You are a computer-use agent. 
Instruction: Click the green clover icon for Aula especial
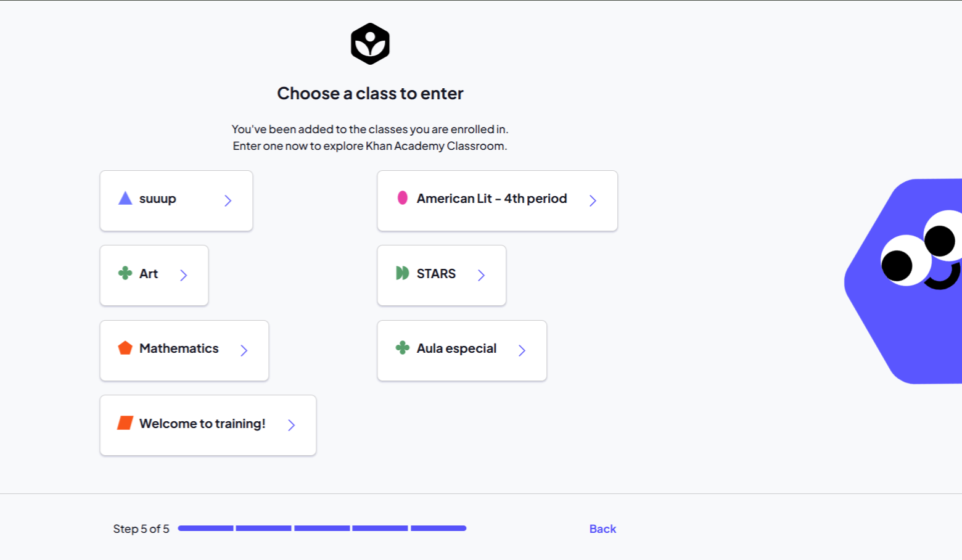tap(403, 348)
